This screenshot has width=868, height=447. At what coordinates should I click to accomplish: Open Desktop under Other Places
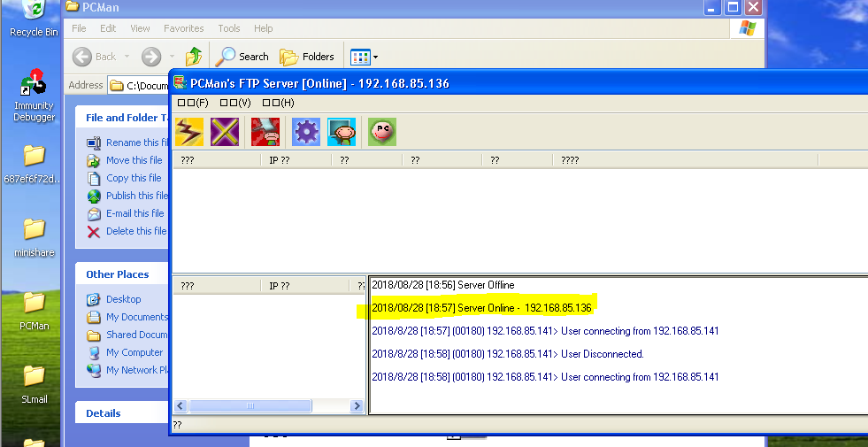114,299
